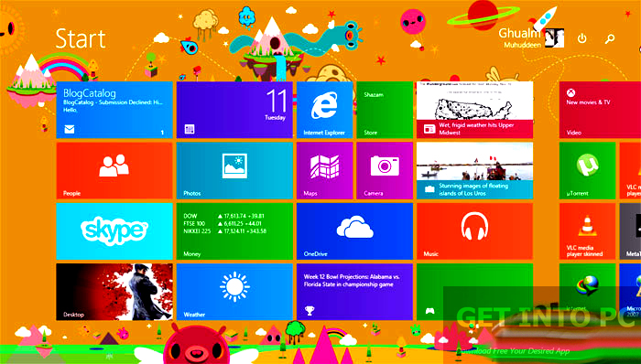Open the People tile

tap(114, 171)
